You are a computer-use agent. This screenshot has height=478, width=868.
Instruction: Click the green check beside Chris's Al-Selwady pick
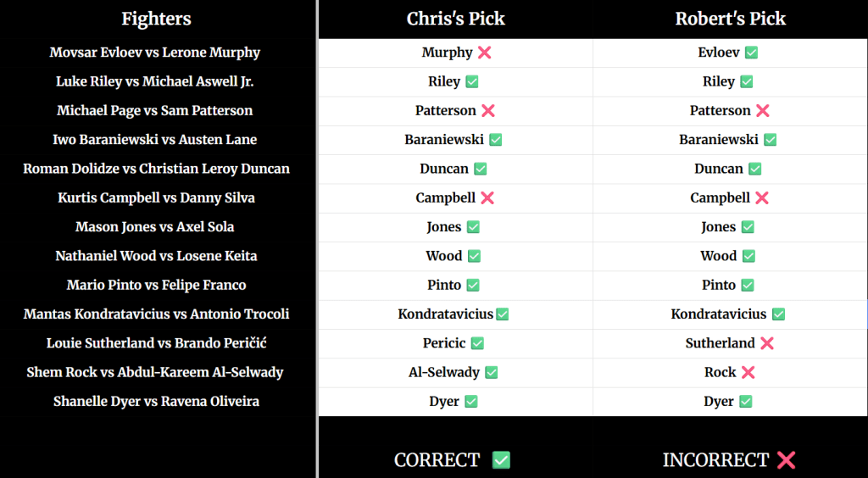point(491,372)
